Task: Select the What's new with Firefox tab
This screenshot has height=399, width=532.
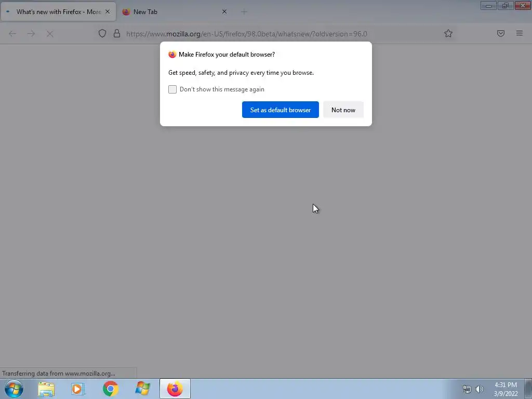Action: point(58,12)
